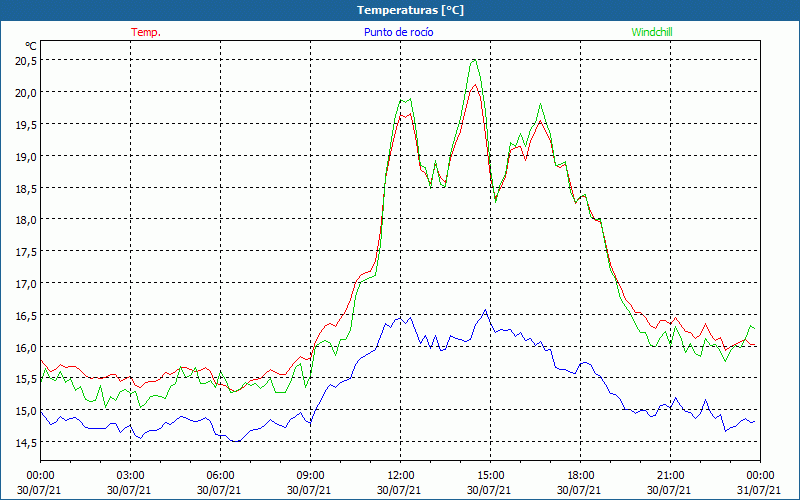Click the 09:00 time axis label

(x=310, y=476)
